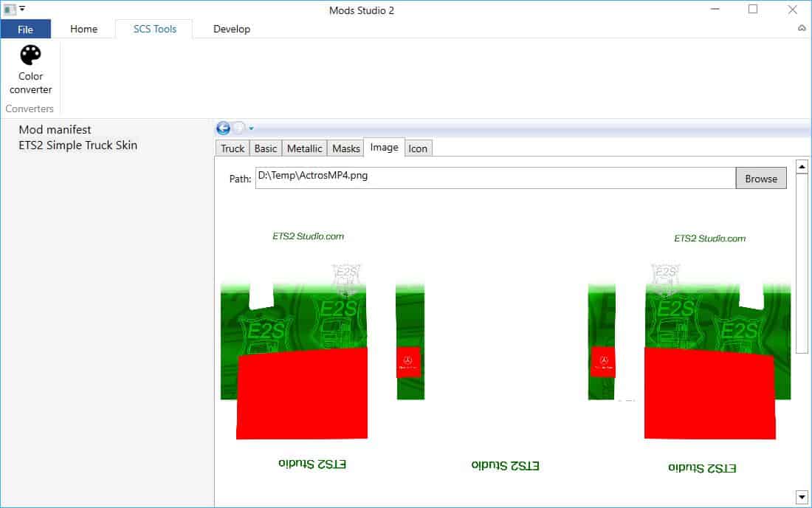Viewport: 812px width, 508px height.
Task: Select Mod manifest in the left panel
Action: pyautogui.click(x=55, y=130)
